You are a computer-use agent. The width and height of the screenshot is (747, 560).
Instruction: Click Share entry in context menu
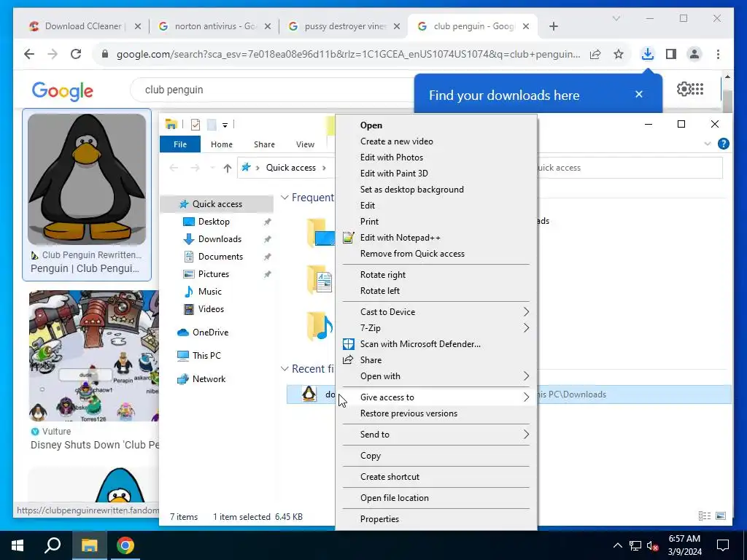click(x=436, y=360)
